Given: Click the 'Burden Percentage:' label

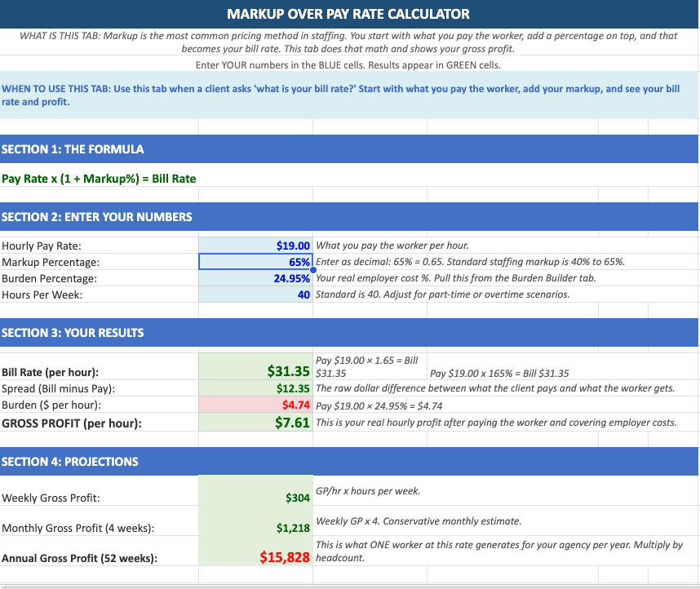Looking at the screenshot, I should point(49,279).
